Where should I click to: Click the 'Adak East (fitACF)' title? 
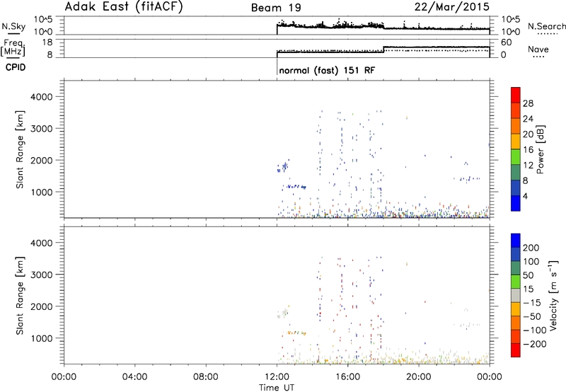click(x=124, y=7)
